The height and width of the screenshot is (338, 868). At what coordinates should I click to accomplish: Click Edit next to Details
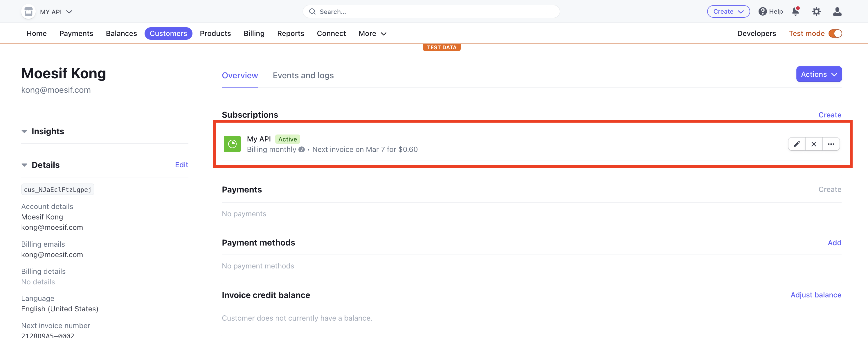[x=181, y=164]
